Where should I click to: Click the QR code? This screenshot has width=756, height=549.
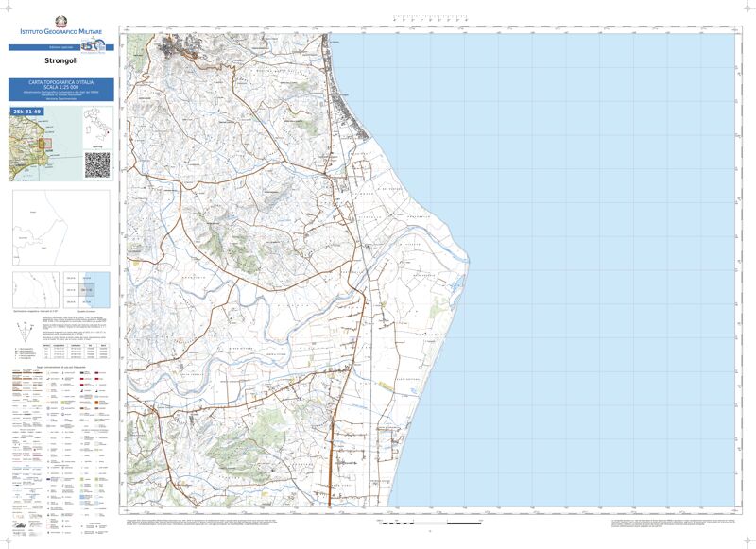pos(97,163)
